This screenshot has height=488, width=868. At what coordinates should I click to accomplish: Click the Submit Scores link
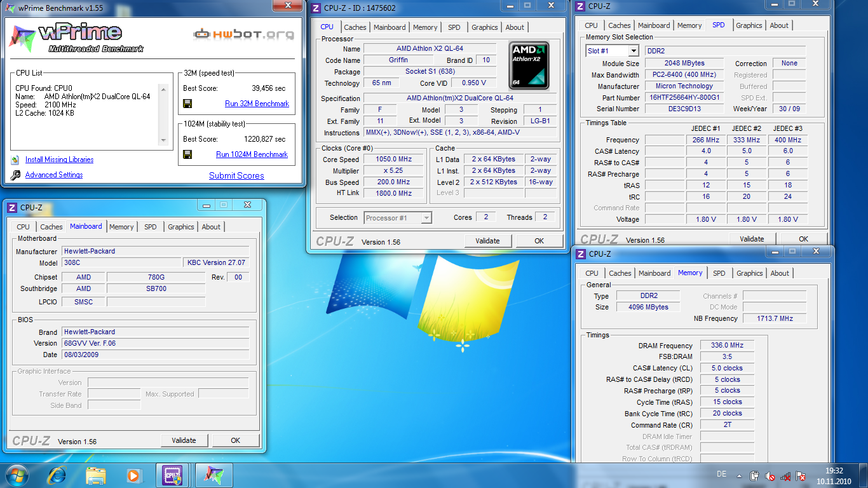pyautogui.click(x=236, y=176)
